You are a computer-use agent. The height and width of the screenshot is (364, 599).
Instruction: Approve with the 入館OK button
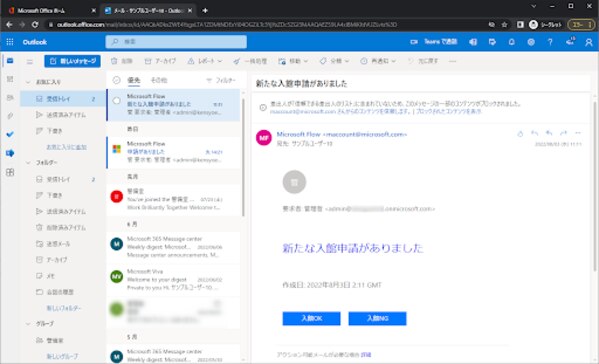[x=311, y=319]
